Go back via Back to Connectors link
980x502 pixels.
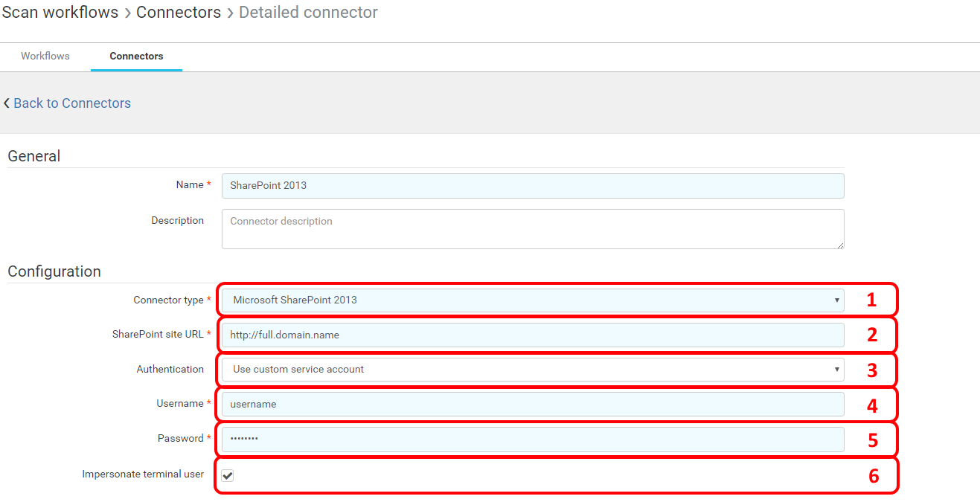click(x=72, y=103)
